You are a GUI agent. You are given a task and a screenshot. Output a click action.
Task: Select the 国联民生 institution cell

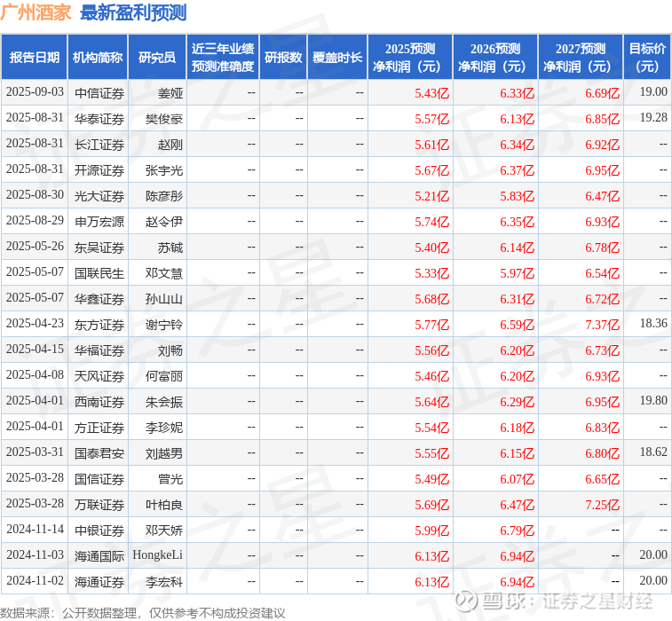tap(99, 273)
